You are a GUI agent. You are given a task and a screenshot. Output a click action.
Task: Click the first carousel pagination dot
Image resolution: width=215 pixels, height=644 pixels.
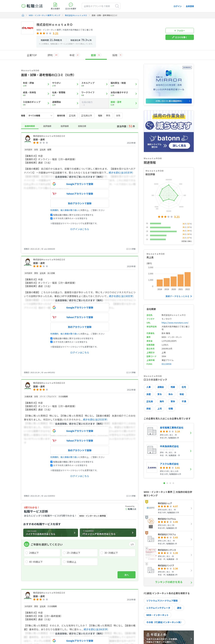(x=164, y=483)
